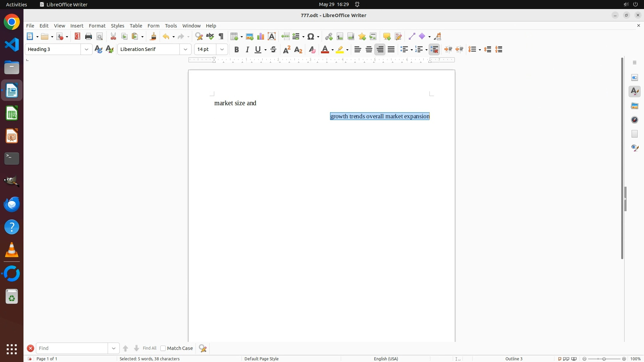Click the Strikethrough formatting icon

tap(273, 50)
